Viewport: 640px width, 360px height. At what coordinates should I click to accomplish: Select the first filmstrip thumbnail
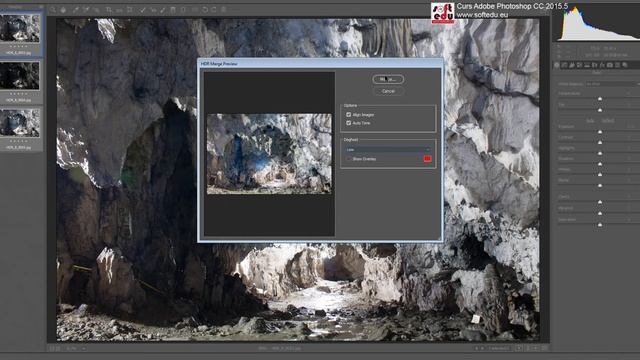coord(20,28)
